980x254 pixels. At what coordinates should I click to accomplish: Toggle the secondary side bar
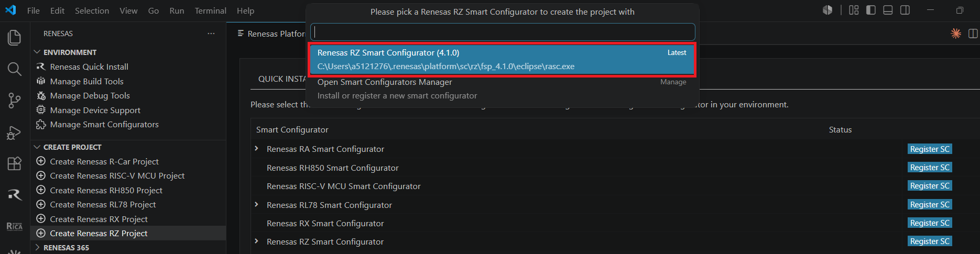tap(905, 10)
